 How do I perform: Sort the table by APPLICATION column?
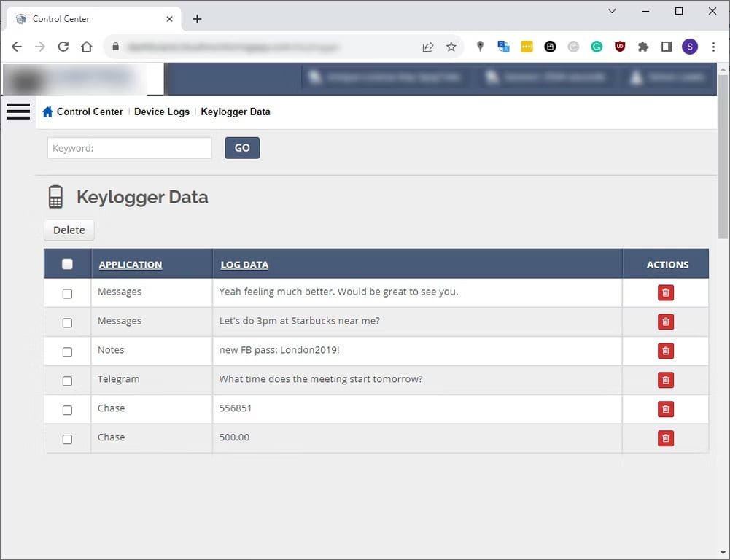(131, 265)
